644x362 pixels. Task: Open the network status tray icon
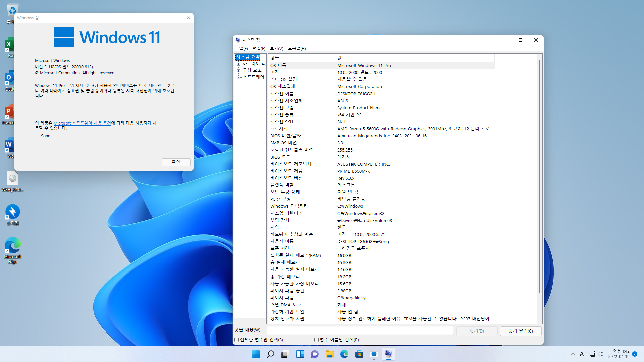(x=592, y=354)
